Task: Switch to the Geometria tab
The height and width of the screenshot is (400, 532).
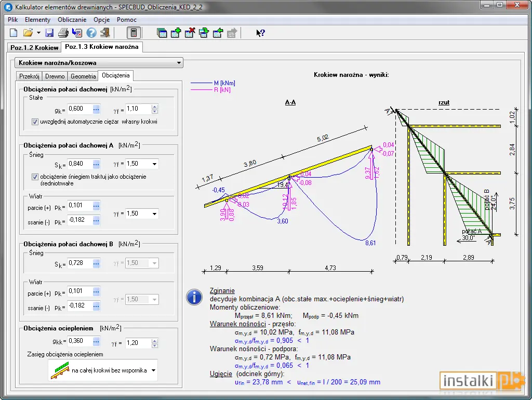Action: click(x=83, y=76)
